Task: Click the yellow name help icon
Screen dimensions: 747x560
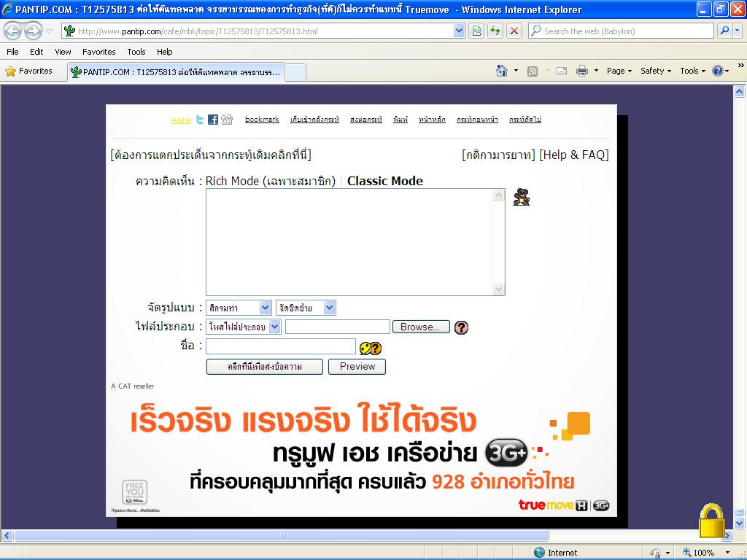Action: click(371, 349)
